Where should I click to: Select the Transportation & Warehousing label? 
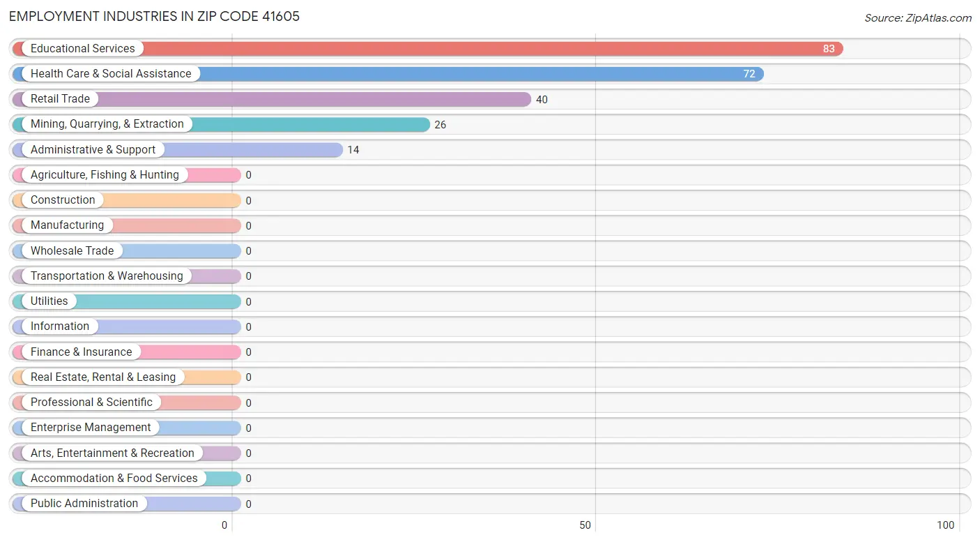(x=107, y=276)
